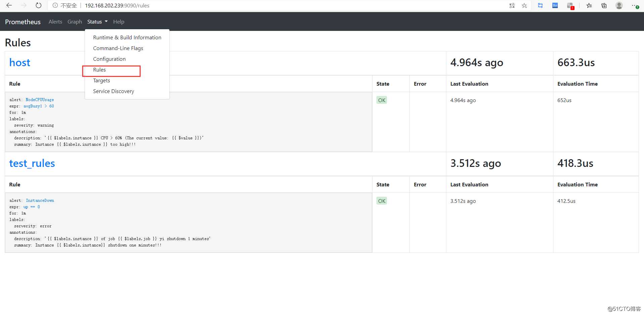Open the Graph nav item
The width and height of the screenshot is (644, 315).
[75, 21]
